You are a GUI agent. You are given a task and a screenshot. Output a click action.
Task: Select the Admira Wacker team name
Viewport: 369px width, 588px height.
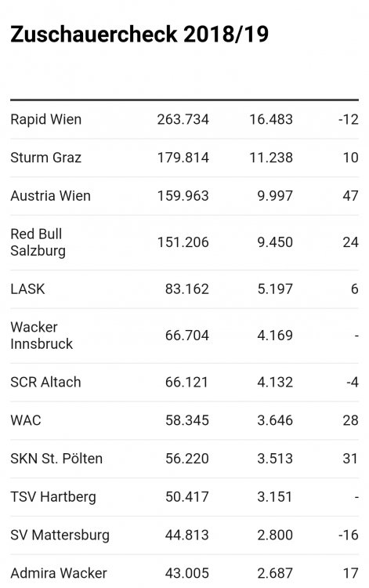pos(59,573)
